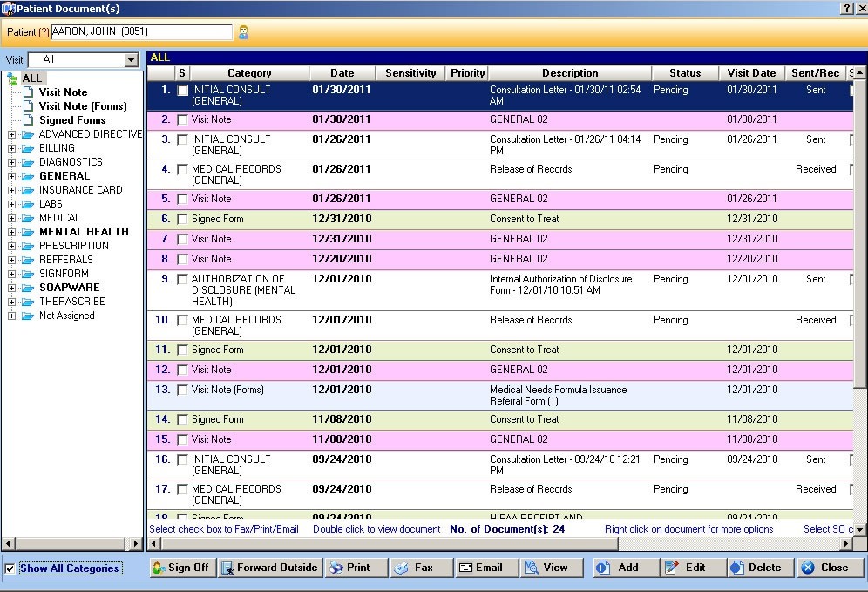Click the Fax icon button

401,568
